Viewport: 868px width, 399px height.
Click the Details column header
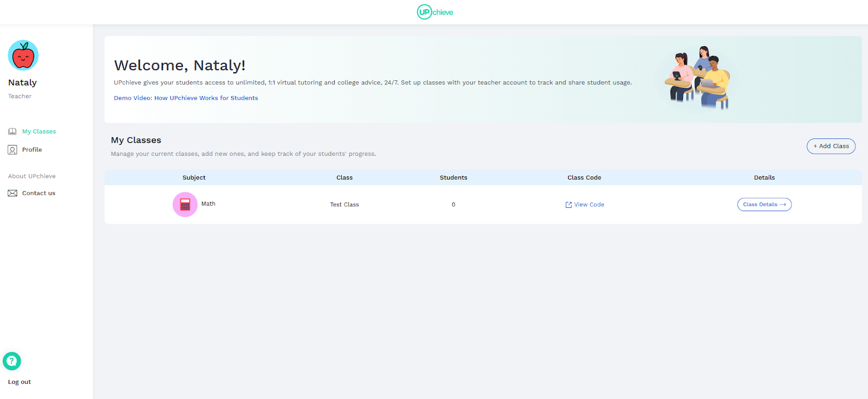pos(764,178)
